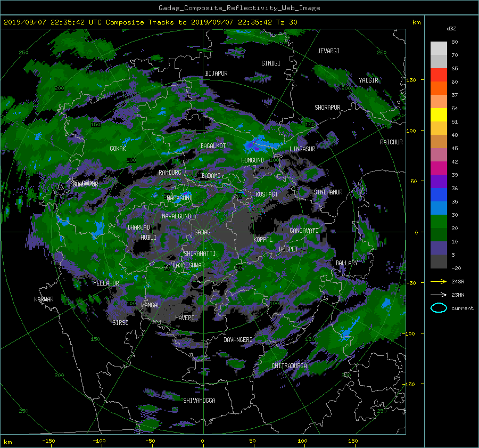
Task: Click the cyan 'current' oval legend icon
Action: 439,308
